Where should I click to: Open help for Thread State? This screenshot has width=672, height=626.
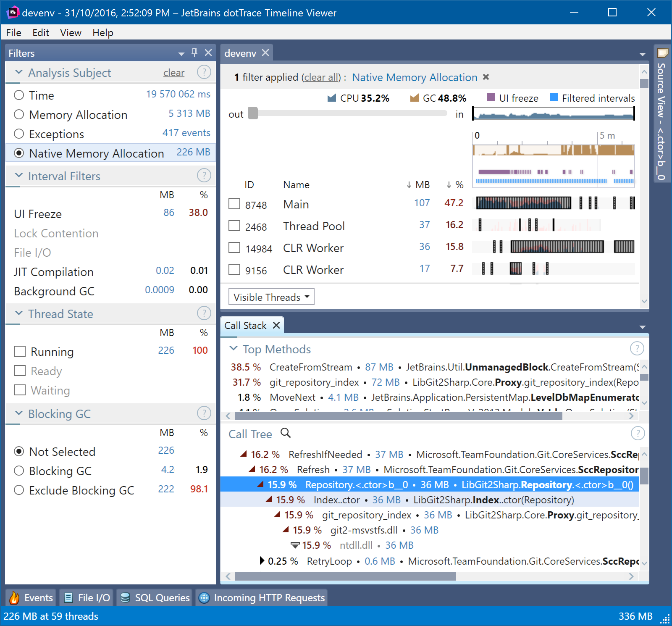(204, 313)
